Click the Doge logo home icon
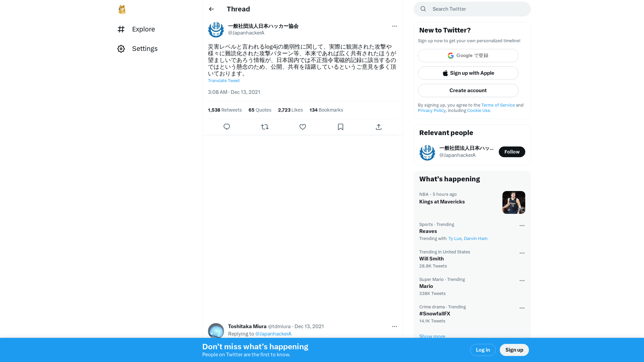 pos(122,9)
